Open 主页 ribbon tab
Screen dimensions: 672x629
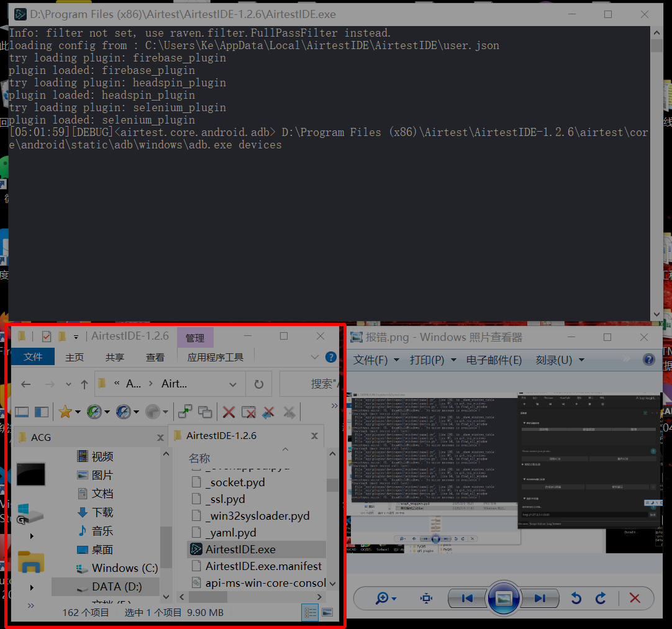pyautogui.click(x=74, y=357)
